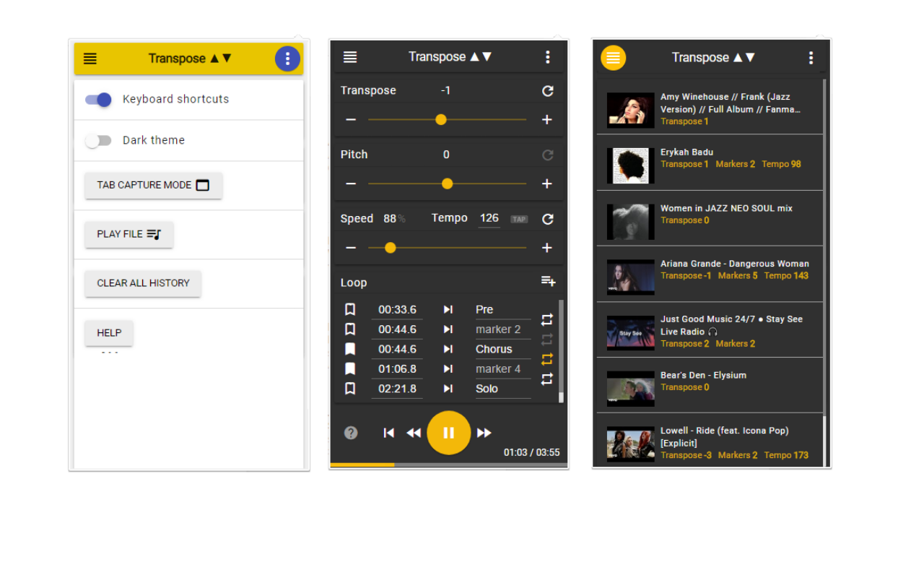Click the TAP tempo button
Screen dimensions: 924x578
[x=519, y=219]
